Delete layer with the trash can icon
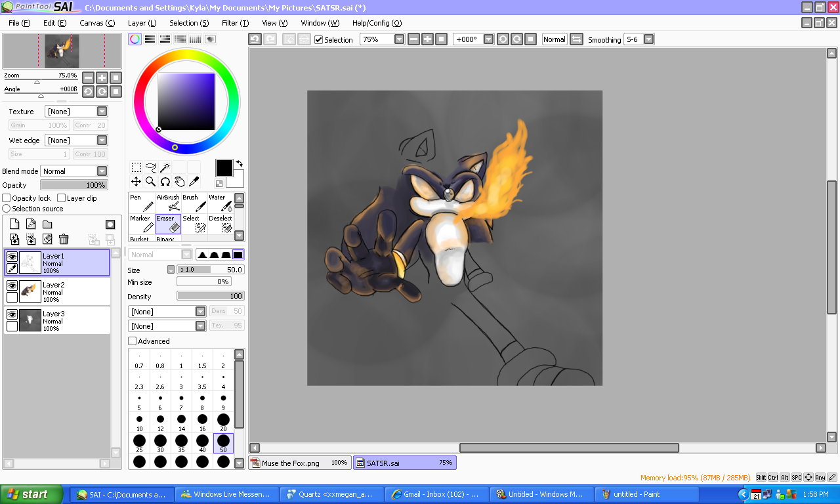Screen dimensions: 840x504 tap(64, 240)
